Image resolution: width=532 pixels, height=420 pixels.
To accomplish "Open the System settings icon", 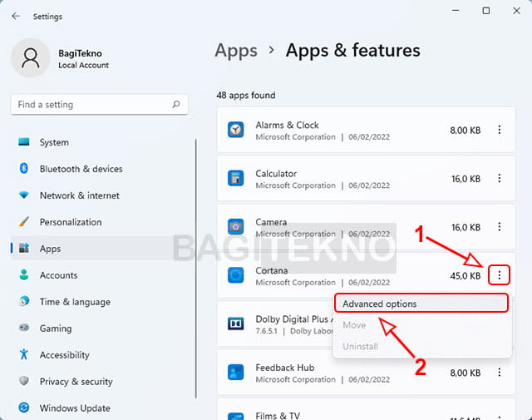I will (24, 142).
